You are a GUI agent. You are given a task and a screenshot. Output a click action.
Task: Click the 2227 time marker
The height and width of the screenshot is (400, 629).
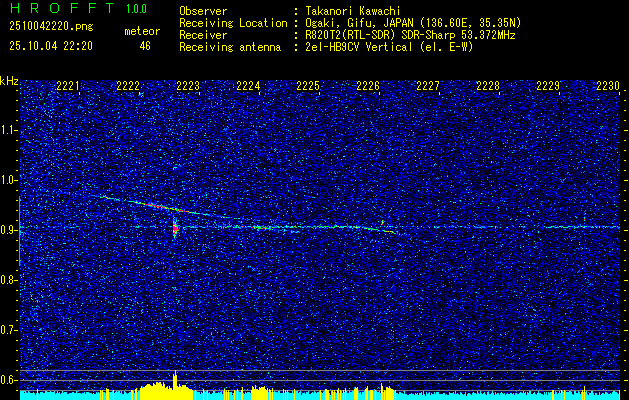pyautogui.click(x=428, y=86)
